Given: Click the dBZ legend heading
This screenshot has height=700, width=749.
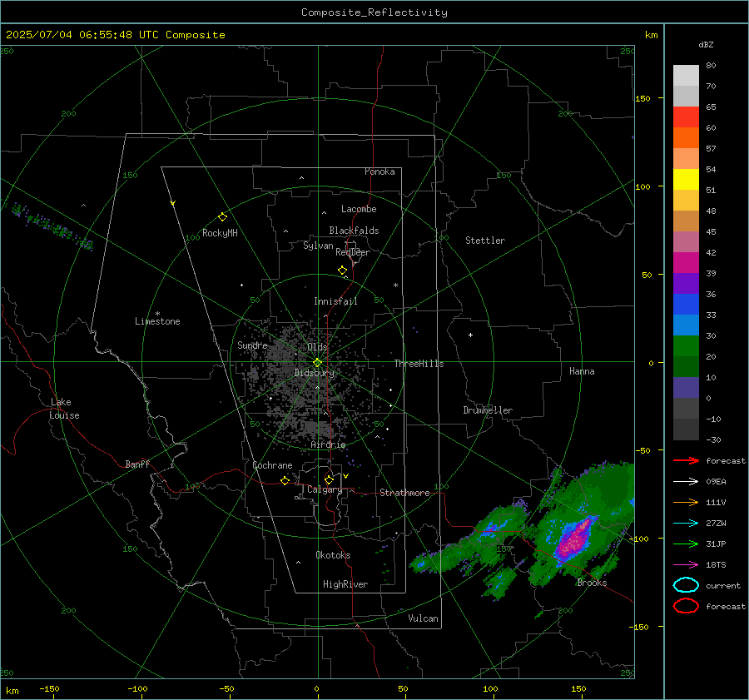Looking at the screenshot, I should [706, 45].
